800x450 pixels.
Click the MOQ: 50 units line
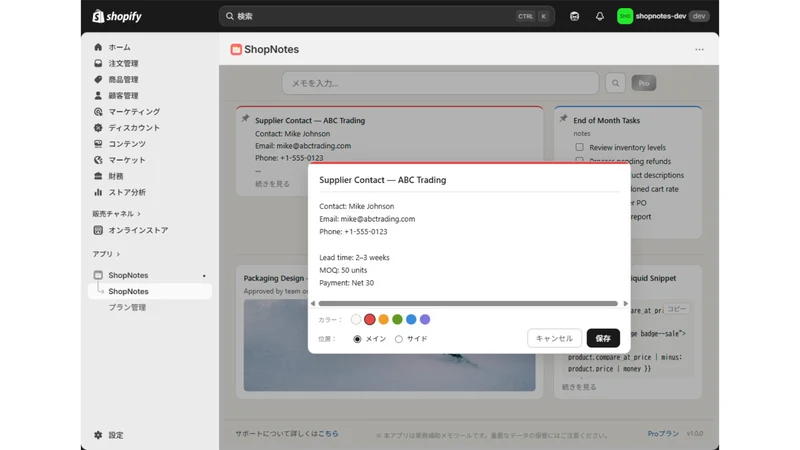click(x=343, y=270)
